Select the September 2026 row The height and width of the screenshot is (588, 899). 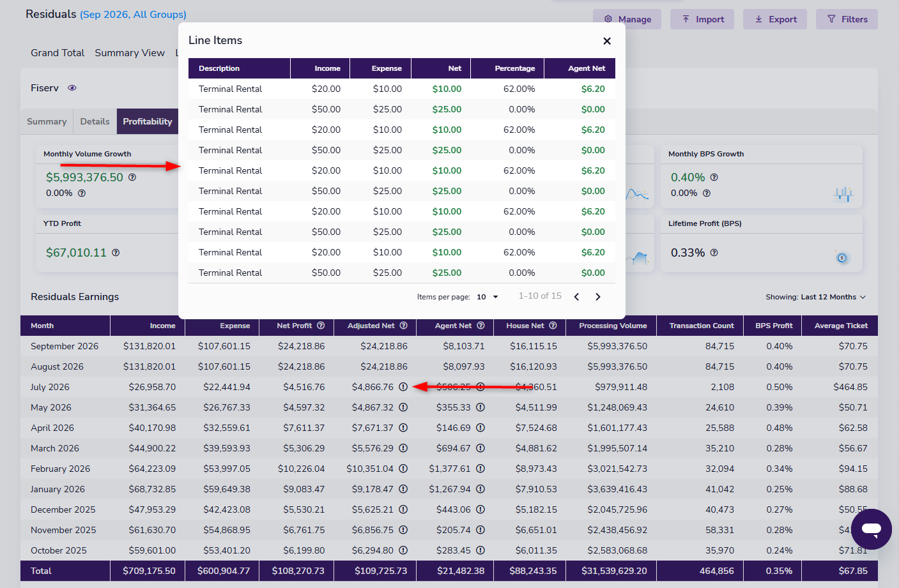(x=449, y=346)
